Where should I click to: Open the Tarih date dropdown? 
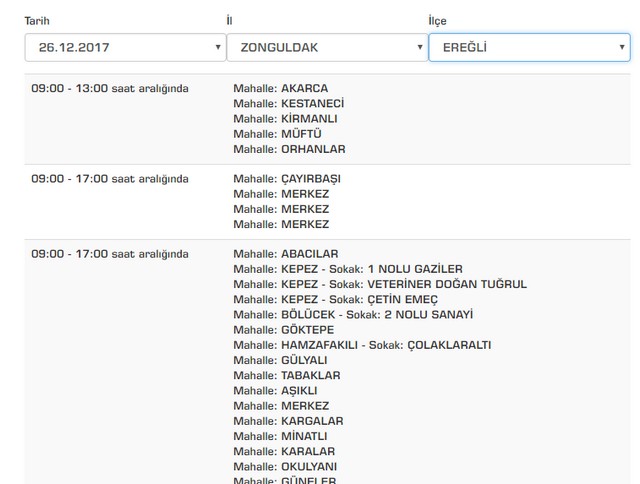click(x=125, y=47)
